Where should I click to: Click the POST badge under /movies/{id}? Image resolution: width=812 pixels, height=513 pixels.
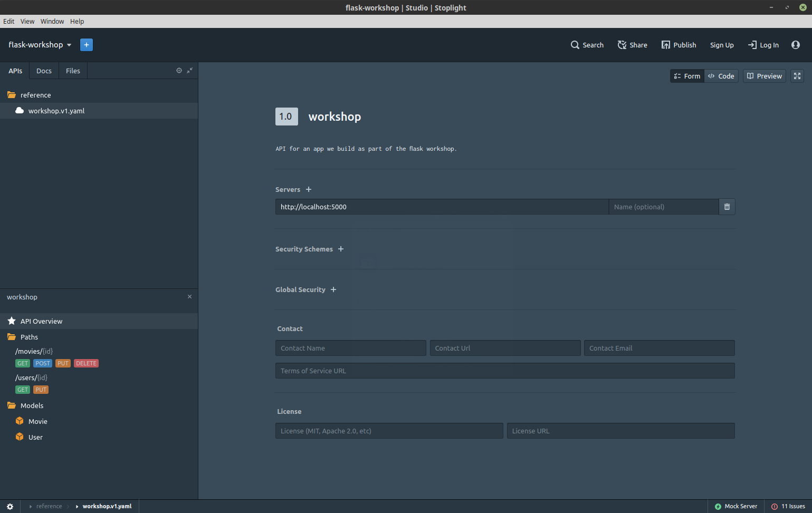[x=43, y=363]
